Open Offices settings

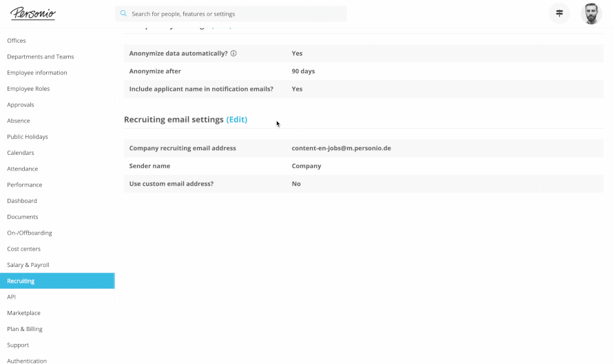pos(17,41)
